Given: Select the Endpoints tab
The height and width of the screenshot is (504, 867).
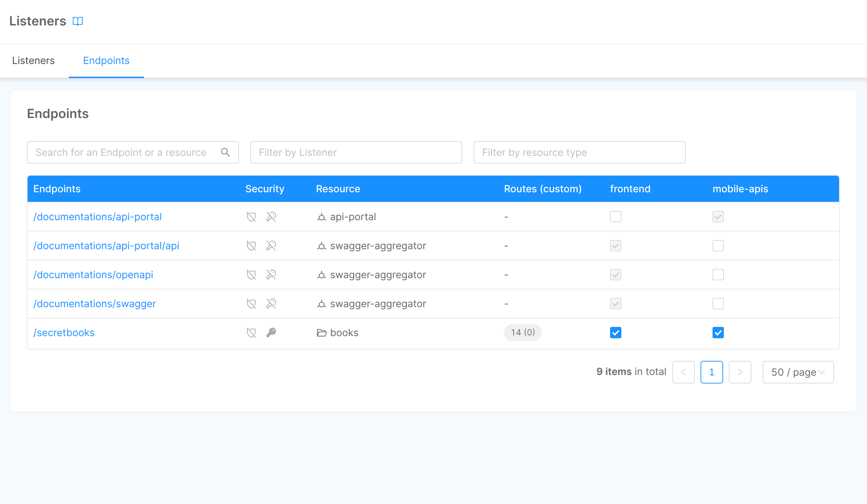Looking at the screenshot, I should (x=106, y=60).
